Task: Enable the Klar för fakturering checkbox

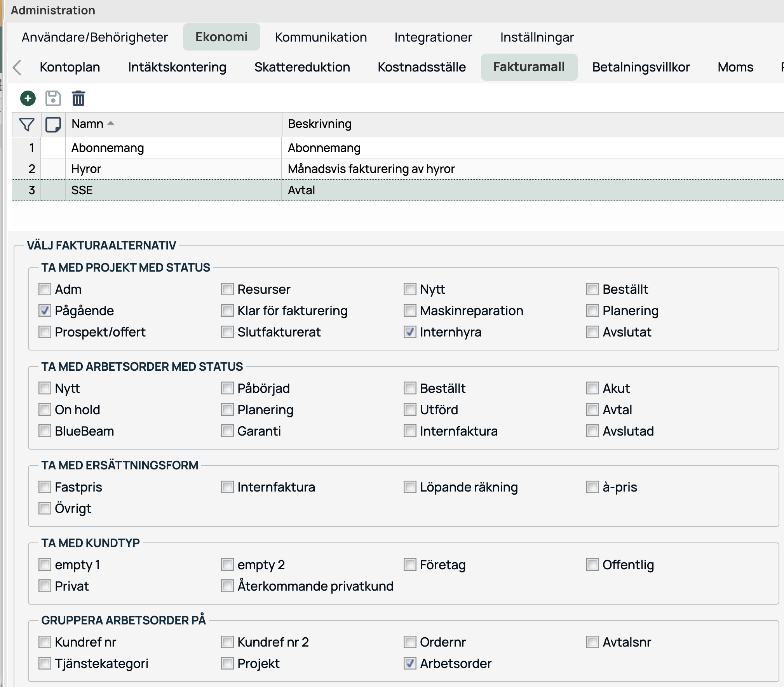Action: (x=227, y=310)
